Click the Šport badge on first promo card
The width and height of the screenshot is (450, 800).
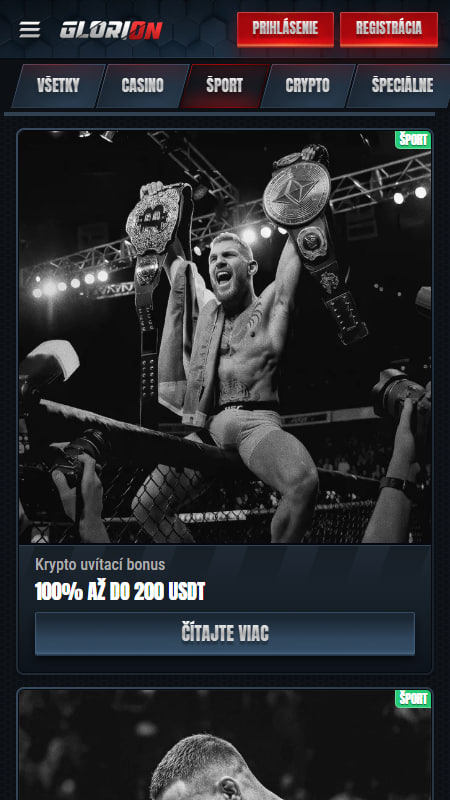click(x=413, y=140)
